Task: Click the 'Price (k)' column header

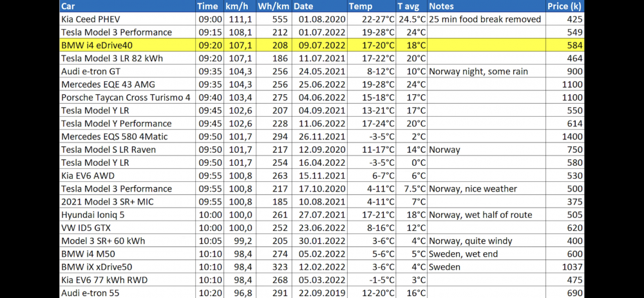Action: click(x=565, y=6)
